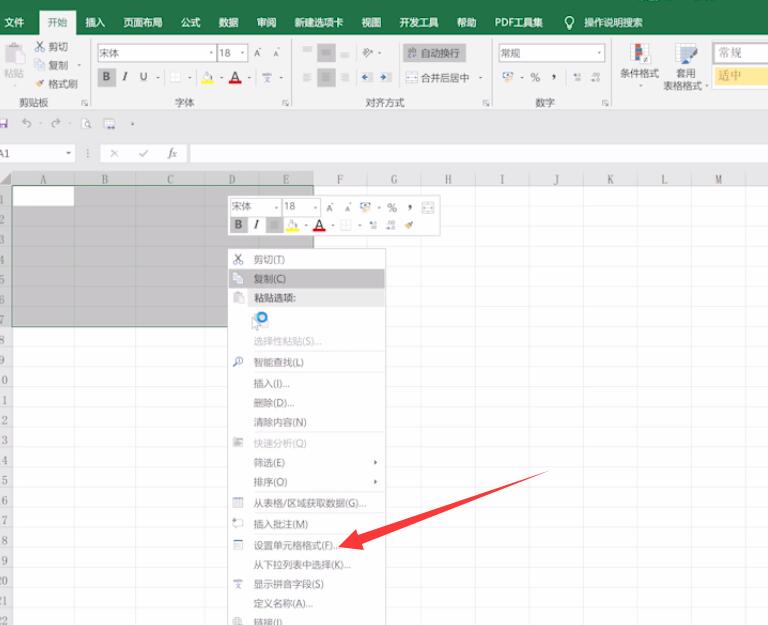
Task: Increase font size using the ribbon's large A icon
Action: (258, 53)
